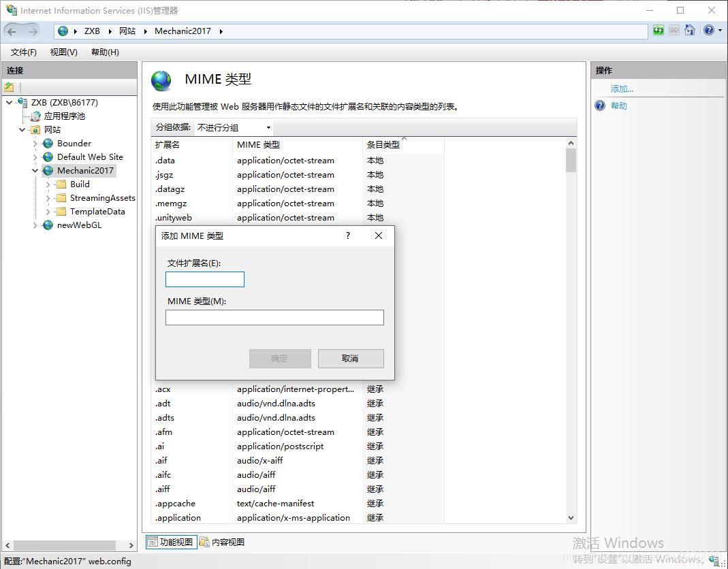The image size is (728, 569).
Task: Expand the Build folder node
Action: (48, 184)
